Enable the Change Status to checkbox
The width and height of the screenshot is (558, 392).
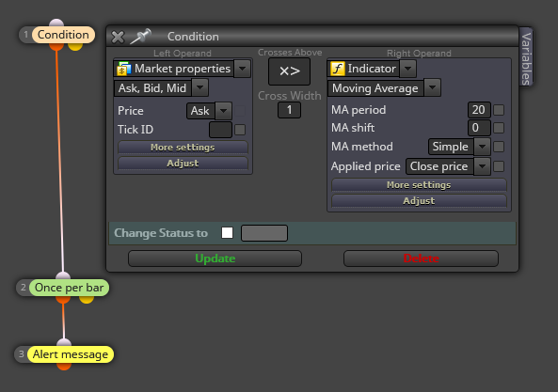[x=227, y=233]
